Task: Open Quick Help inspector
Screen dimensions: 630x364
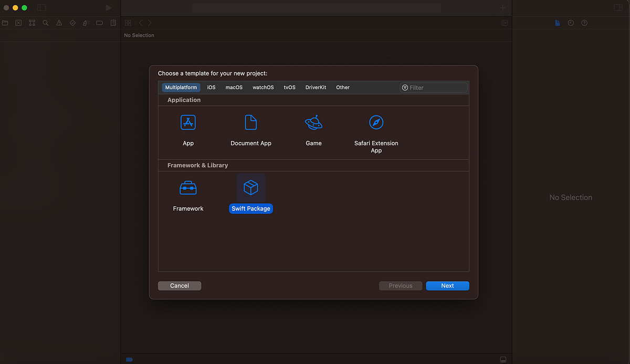Action: (x=584, y=23)
